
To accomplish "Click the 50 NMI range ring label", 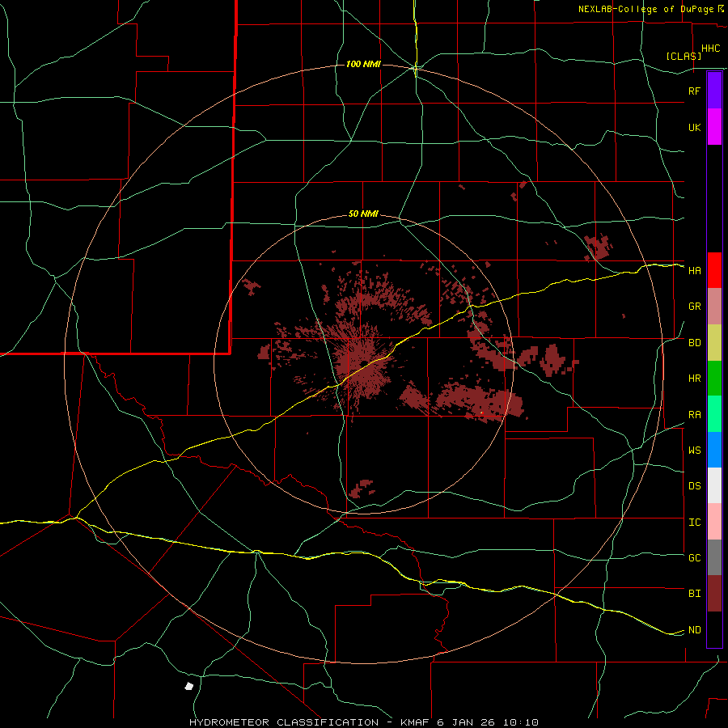I will [x=363, y=214].
